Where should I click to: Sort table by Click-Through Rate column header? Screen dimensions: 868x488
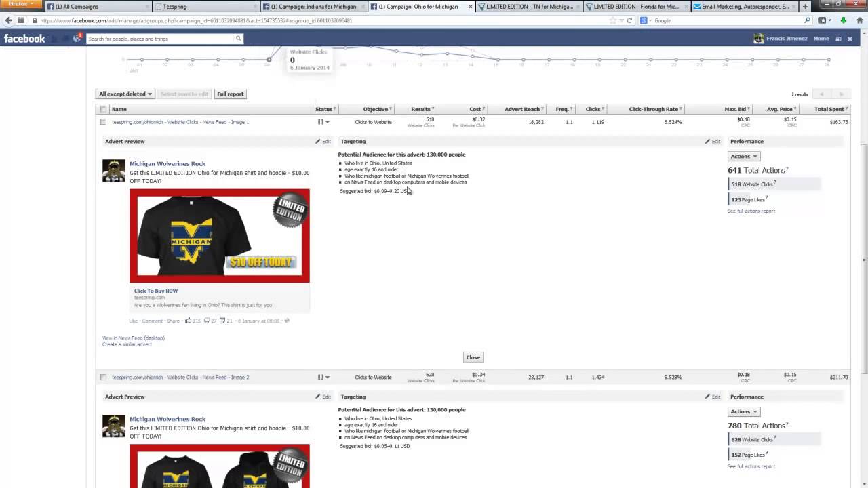[653, 109]
